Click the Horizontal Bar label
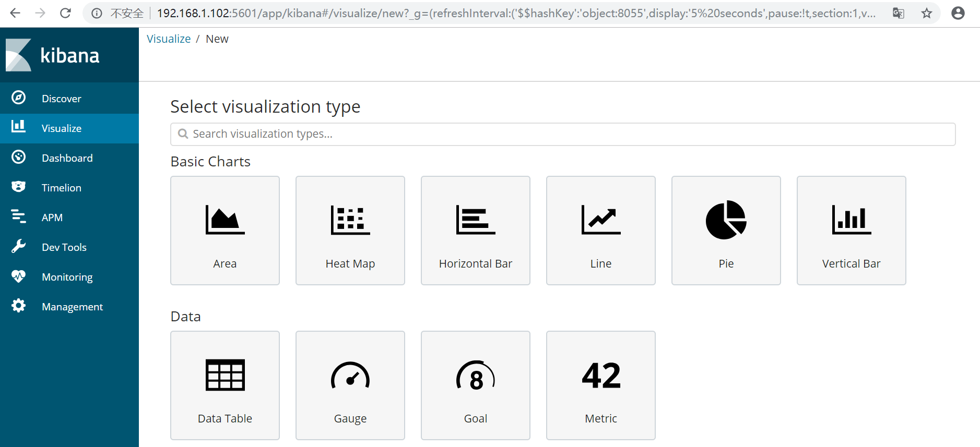Image resolution: width=980 pixels, height=447 pixels. point(476,264)
